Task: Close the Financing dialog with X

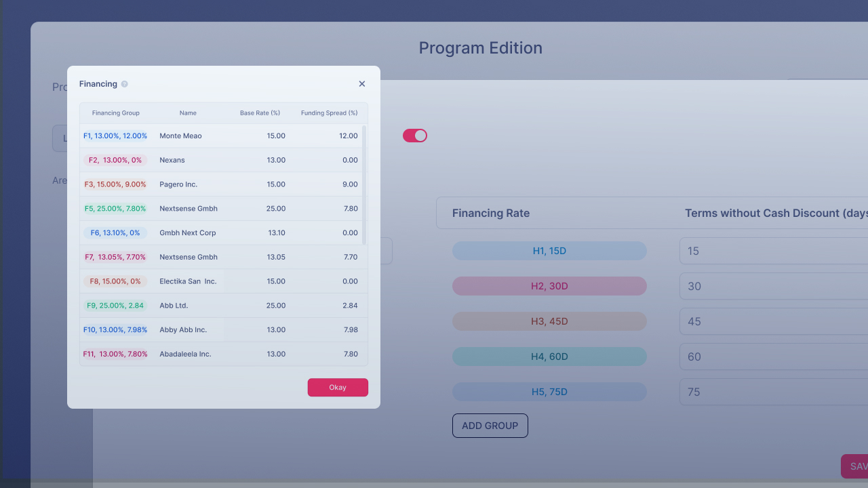Action: point(362,84)
